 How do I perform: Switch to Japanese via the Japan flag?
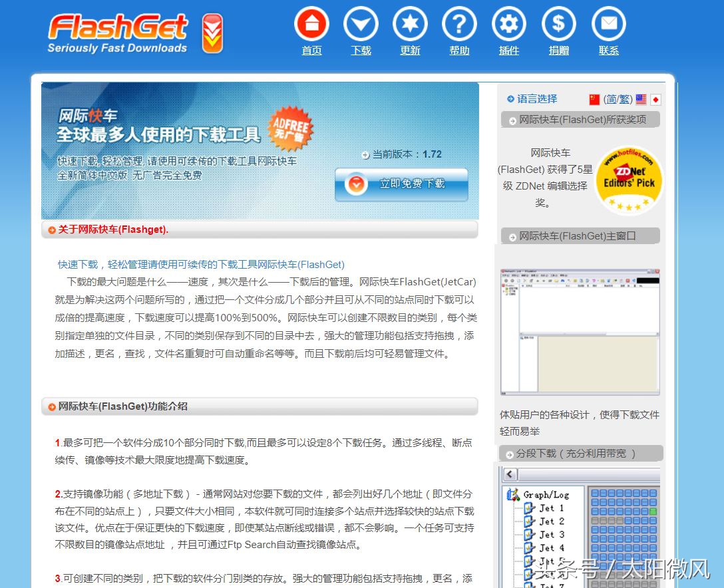[654, 100]
